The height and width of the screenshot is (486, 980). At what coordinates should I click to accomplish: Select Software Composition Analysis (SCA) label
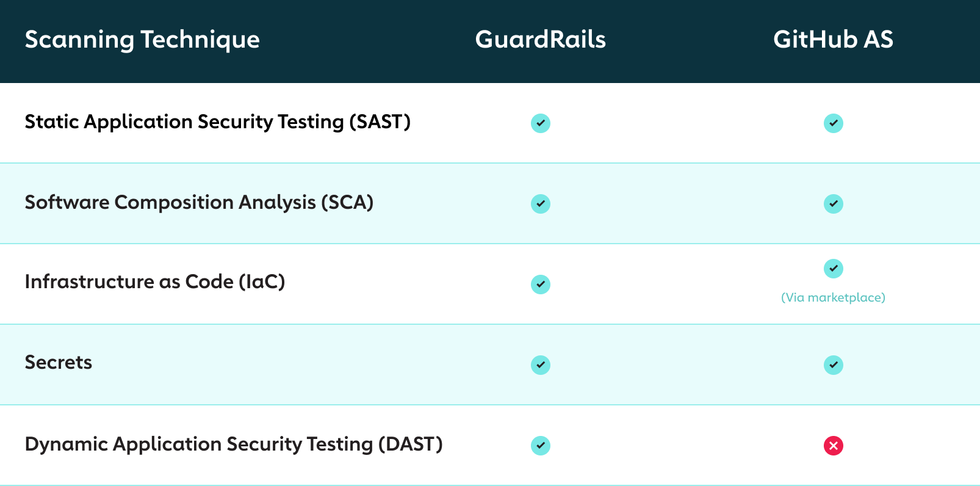199,203
